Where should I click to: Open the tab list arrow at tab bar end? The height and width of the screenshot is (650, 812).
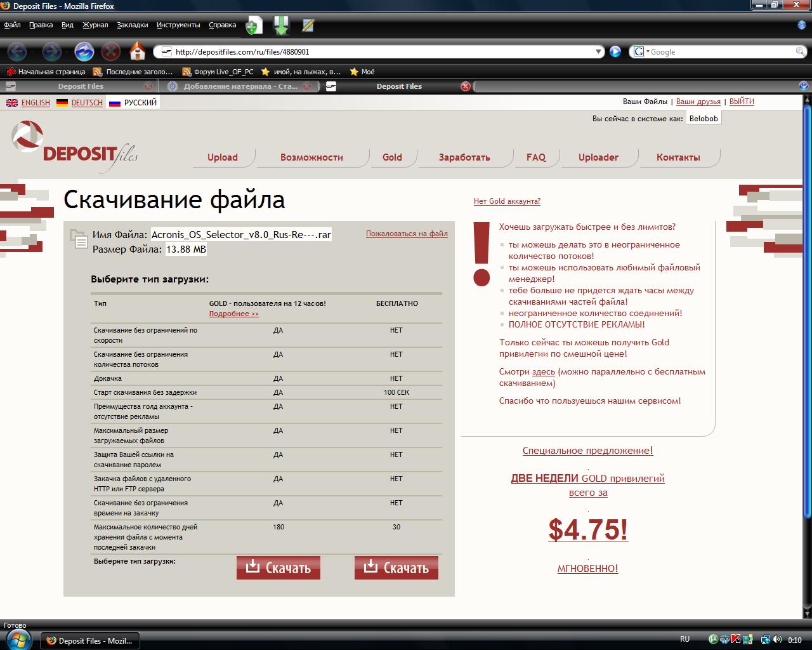click(803, 86)
